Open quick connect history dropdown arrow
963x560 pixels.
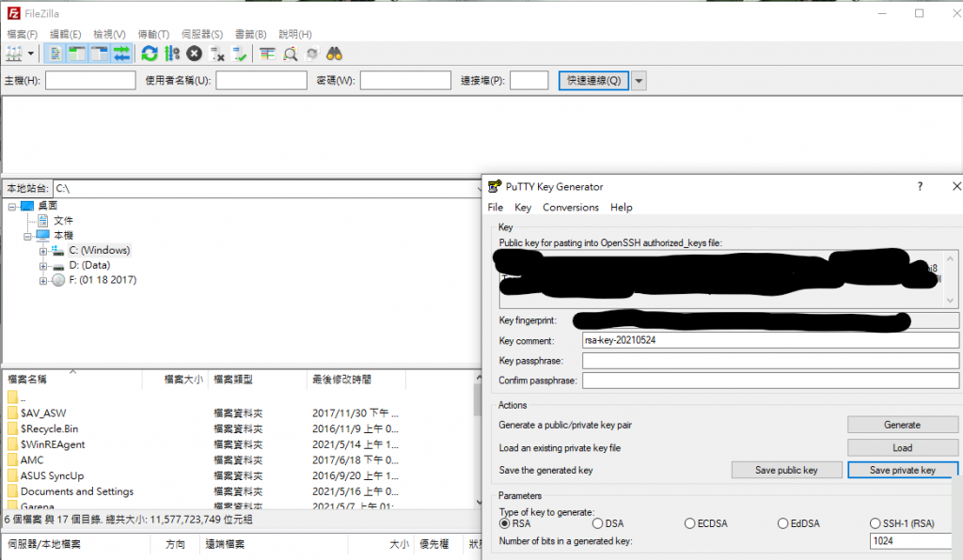click(639, 81)
